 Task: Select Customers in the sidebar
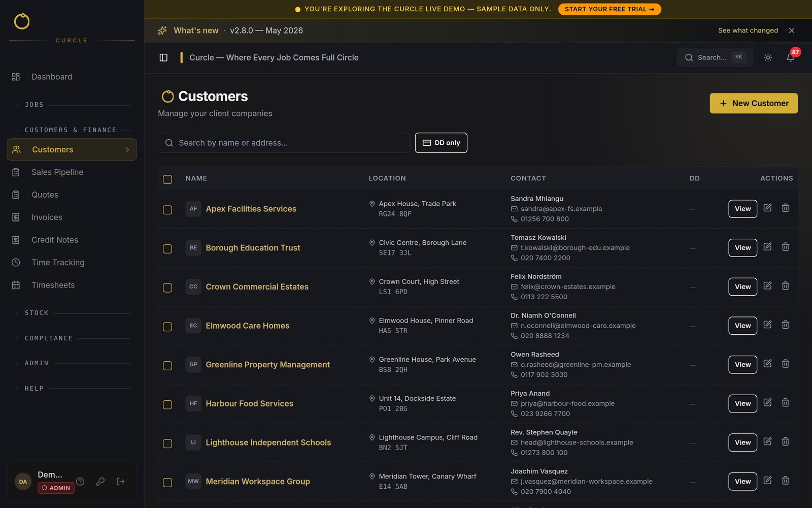click(x=72, y=149)
